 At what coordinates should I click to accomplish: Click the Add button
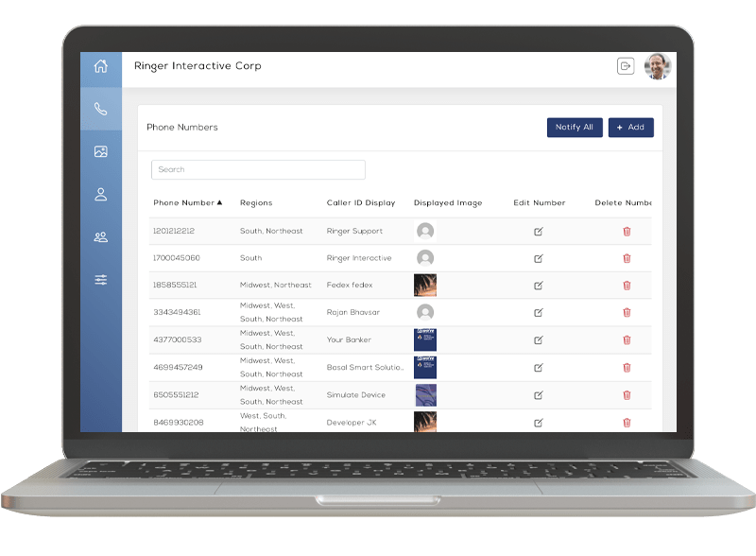pos(630,128)
